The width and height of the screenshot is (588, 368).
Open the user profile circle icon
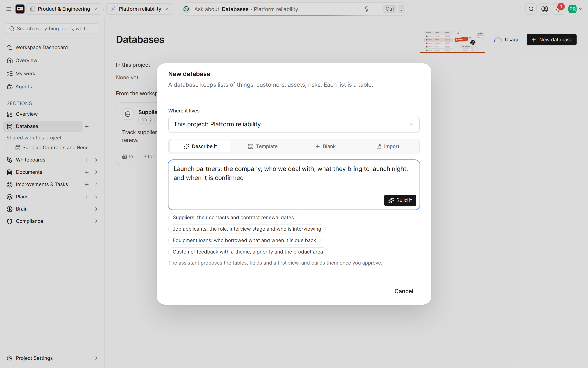(x=545, y=9)
